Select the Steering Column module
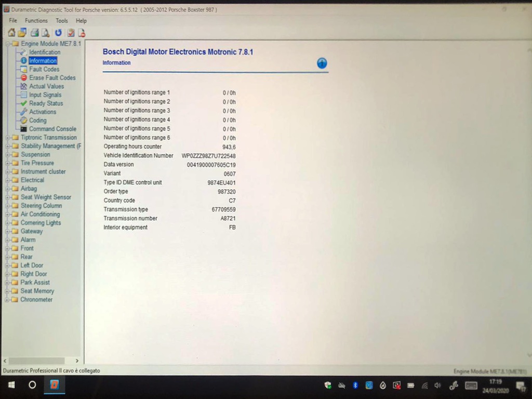The width and height of the screenshot is (532, 399). pyautogui.click(x=42, y=206)
